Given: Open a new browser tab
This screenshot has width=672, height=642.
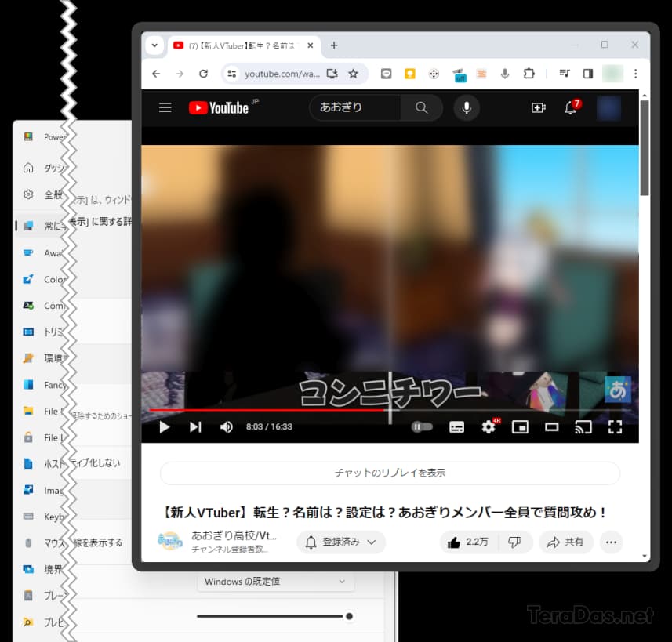Looking at the screenshot, I should click(334, 45).
